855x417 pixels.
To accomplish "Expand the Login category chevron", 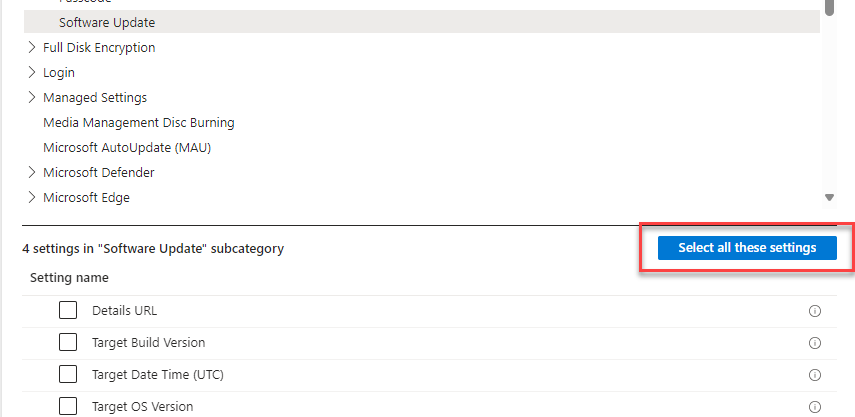I will click(x=32, y=72).
